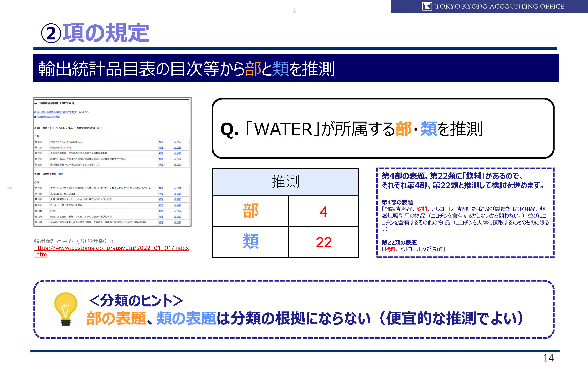The image size is (588, 376).
Task: Click the Tokyo Kyodo Accounting Office logo icon
Action: pos(427,6)
